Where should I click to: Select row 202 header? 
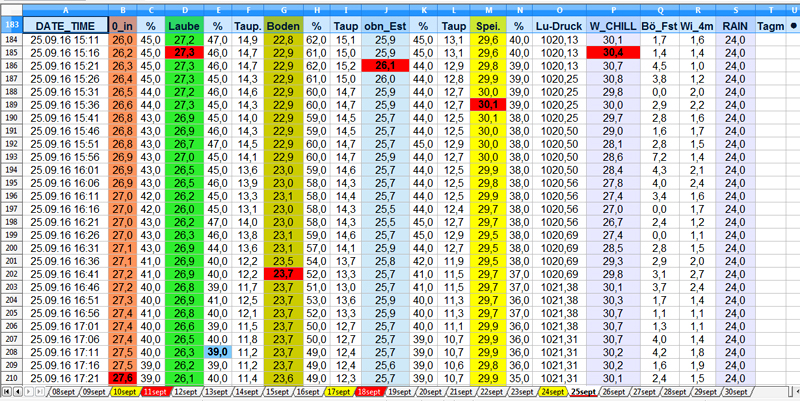pos(11,273)
